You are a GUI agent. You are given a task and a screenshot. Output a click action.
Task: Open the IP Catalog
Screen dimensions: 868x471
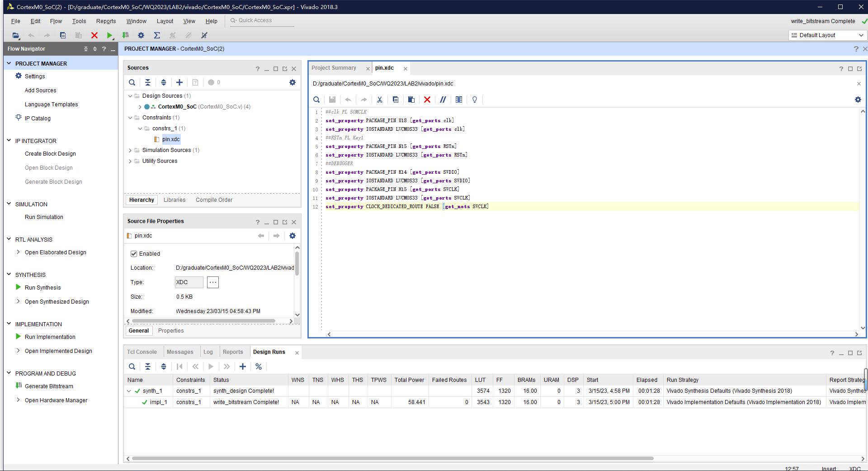(x=38, y=119)
